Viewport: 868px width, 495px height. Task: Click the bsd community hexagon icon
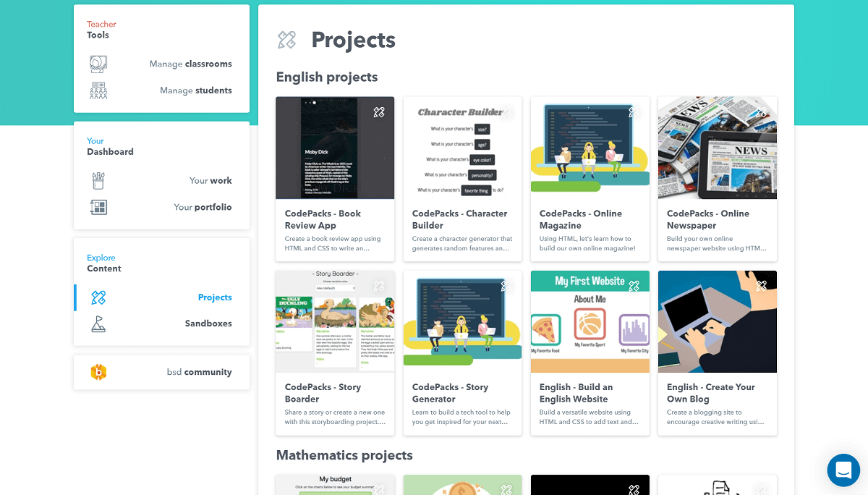[x=98, y=372]
